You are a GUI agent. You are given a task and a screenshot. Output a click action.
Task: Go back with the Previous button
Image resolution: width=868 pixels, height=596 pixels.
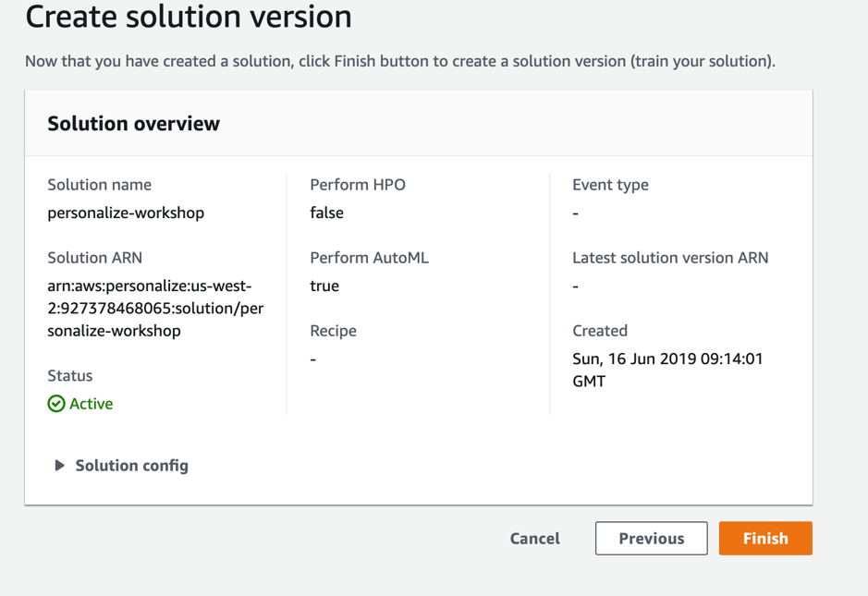click(651, 538)
